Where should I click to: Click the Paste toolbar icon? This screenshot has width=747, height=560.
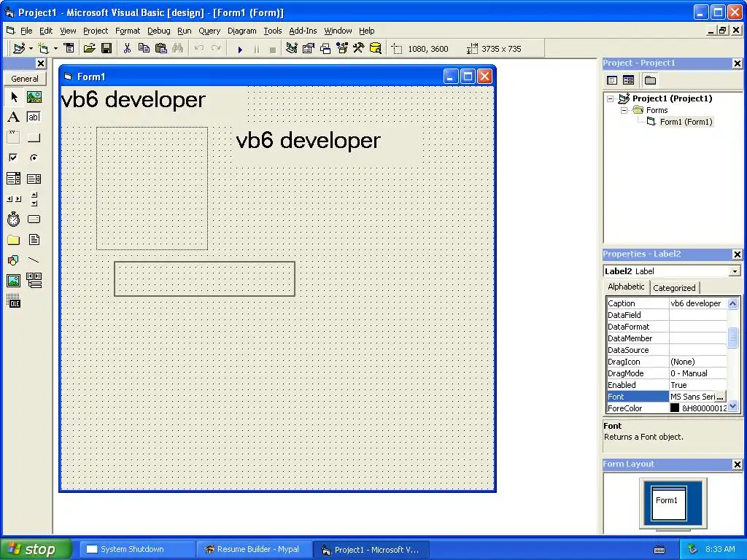[x=161, y=49]
